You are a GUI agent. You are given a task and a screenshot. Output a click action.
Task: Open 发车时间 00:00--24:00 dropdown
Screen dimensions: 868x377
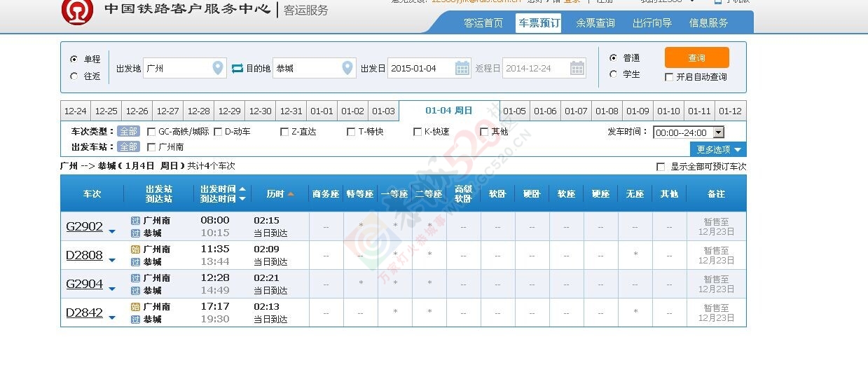[x=688, y=132]
